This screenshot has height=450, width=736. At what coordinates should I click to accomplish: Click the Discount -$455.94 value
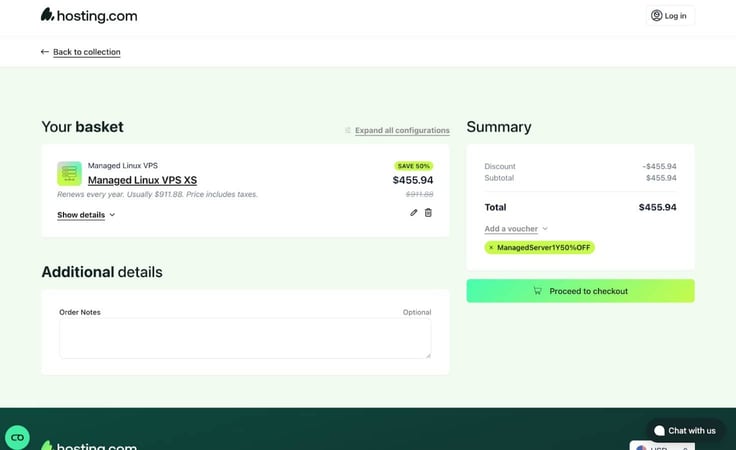click(659, 166)
